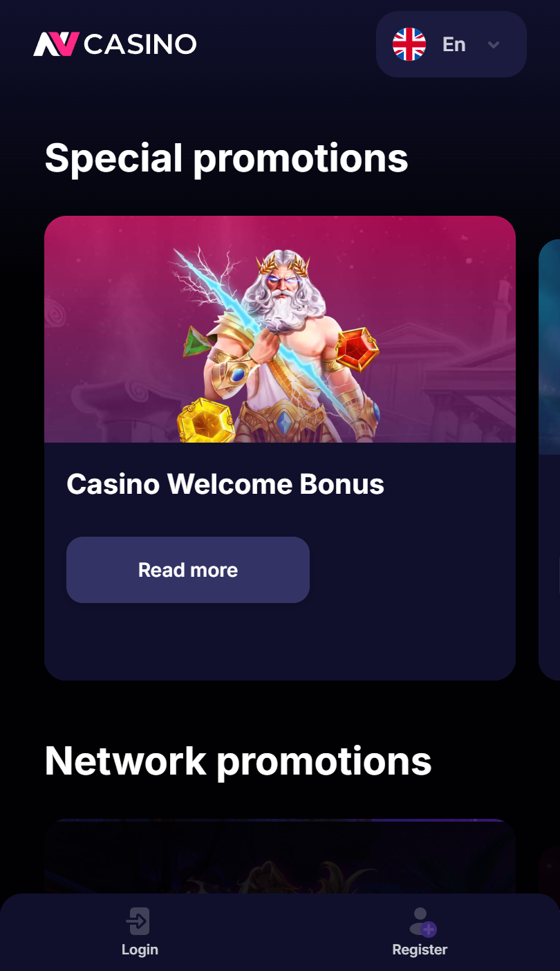560x971 pixels.
Task: Click the Read more button
Action: tap(188, 570)
